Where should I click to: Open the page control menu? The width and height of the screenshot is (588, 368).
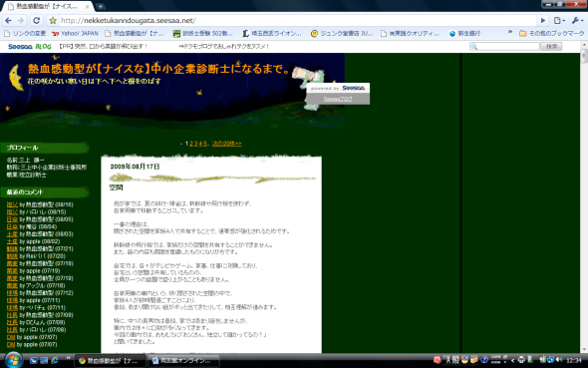559,20
